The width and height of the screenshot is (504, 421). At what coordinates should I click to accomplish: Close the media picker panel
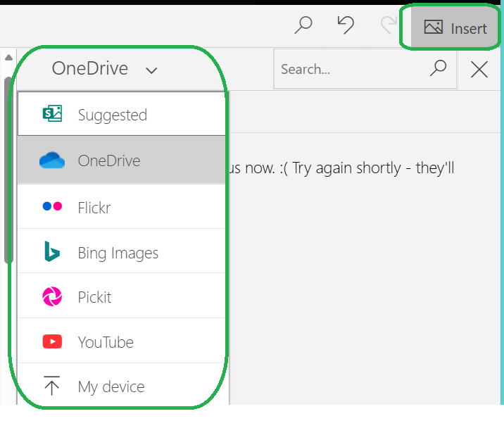[479, 69]
